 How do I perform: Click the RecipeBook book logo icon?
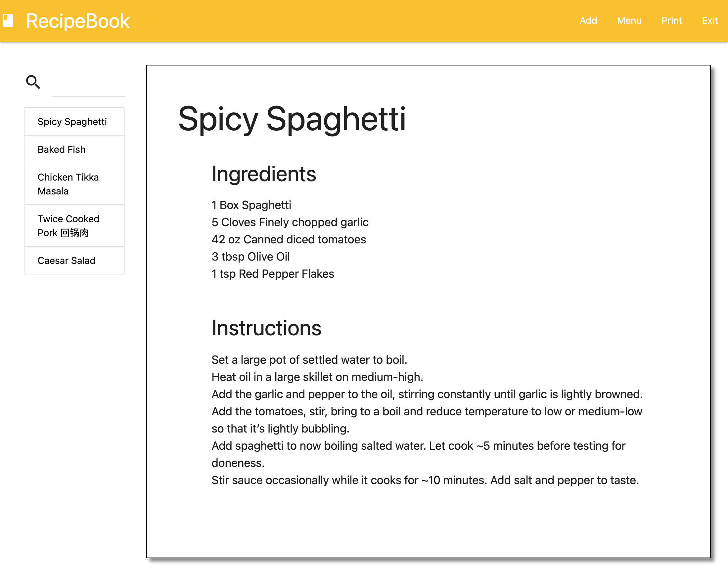[x=8, y=21]
